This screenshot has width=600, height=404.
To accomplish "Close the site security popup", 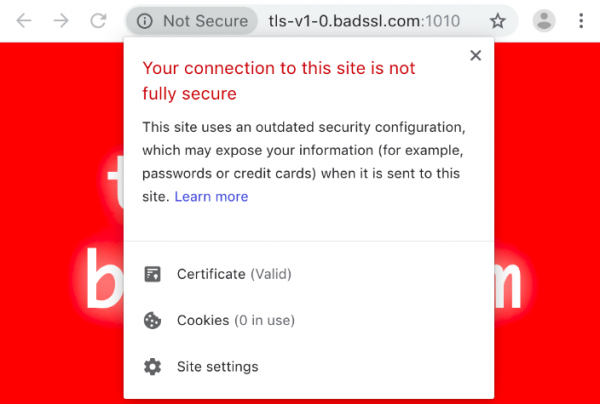I will [x=476, y=56].
